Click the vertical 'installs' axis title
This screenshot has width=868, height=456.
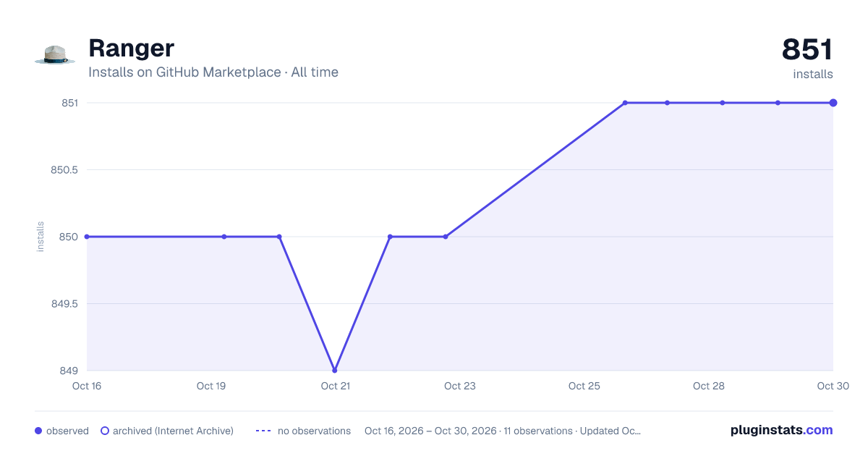[41, 237]
